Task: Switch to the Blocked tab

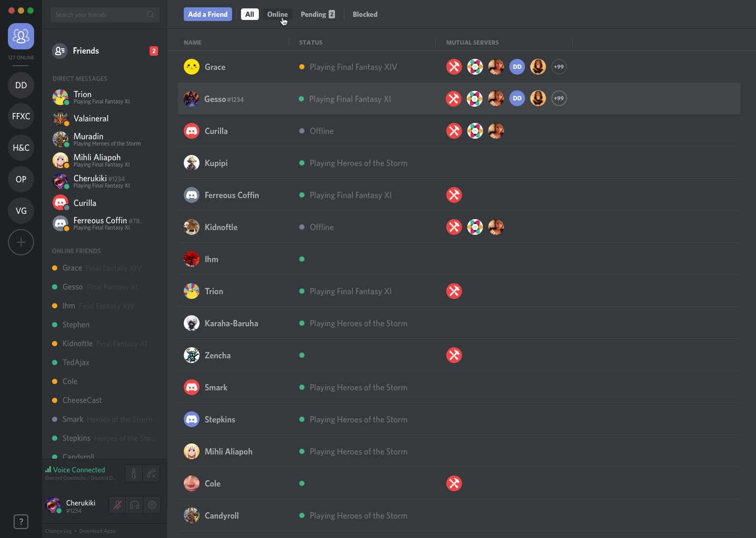Action: (365, 14)
